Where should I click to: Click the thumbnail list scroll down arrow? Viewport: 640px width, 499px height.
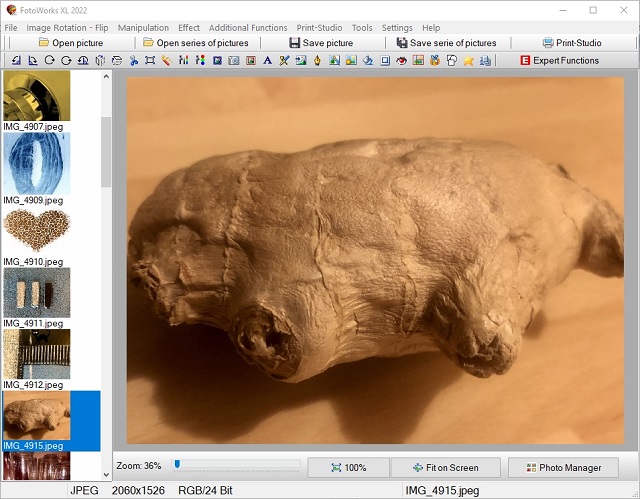tap(107, 473)
